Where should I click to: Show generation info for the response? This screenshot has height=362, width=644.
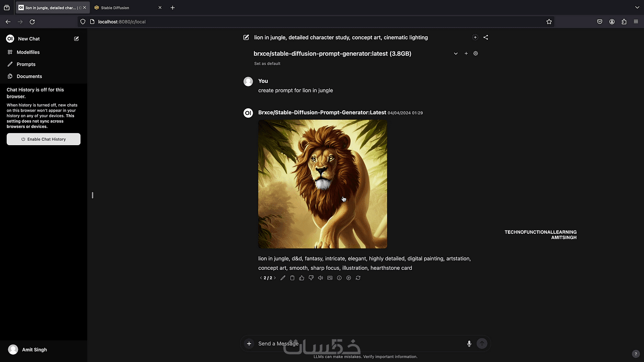339,278
